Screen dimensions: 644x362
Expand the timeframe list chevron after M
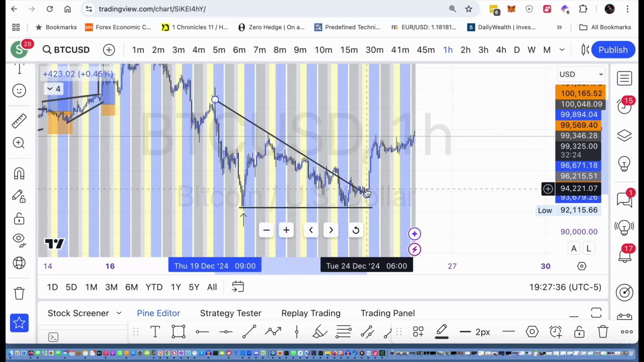click(x=562, y=50)
